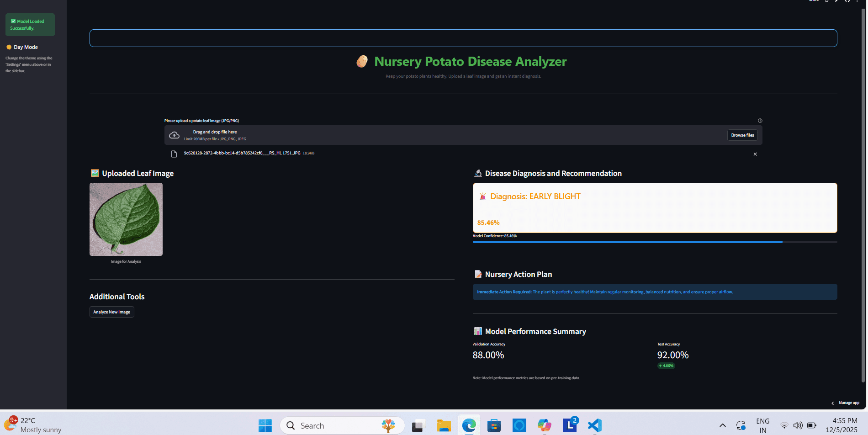868x435 pixels.
Task: Click the sync status tray icon
Action: coord(741,425)
